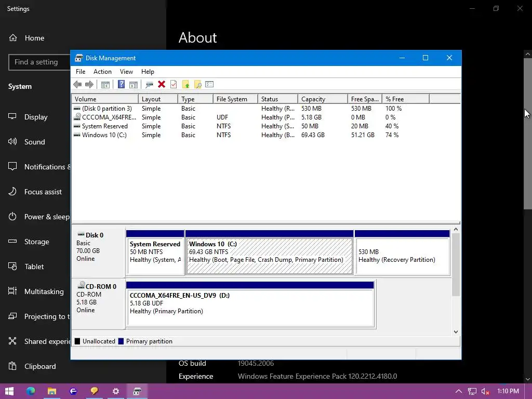Click the Find a setting search box
Image resolution: width=532 pixels, height=399 pixels.
pyautogui.click(x=39, y=62)
